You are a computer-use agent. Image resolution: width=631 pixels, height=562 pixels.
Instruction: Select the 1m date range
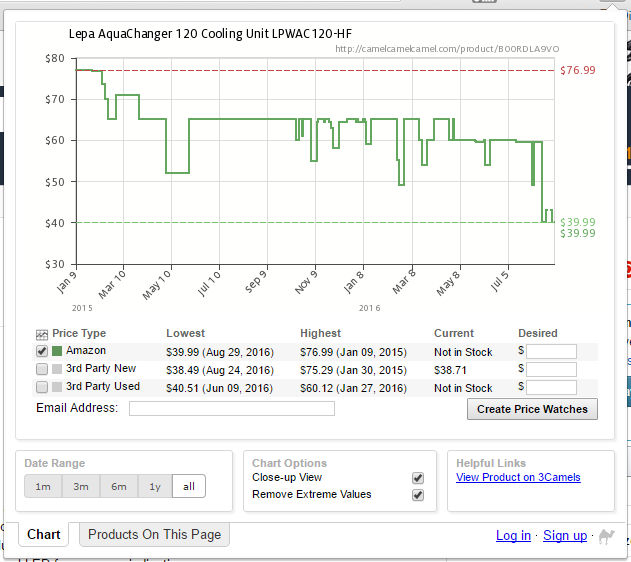[43, 486]
